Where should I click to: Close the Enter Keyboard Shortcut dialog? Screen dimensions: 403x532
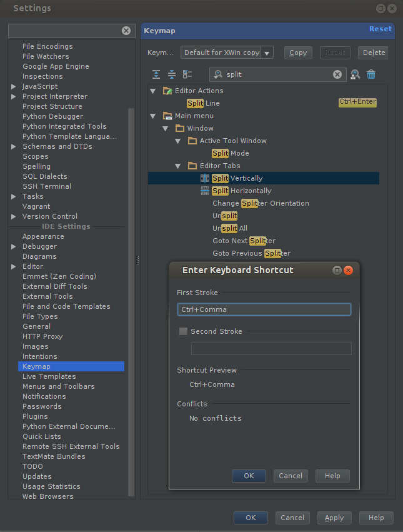pos(349,270)
